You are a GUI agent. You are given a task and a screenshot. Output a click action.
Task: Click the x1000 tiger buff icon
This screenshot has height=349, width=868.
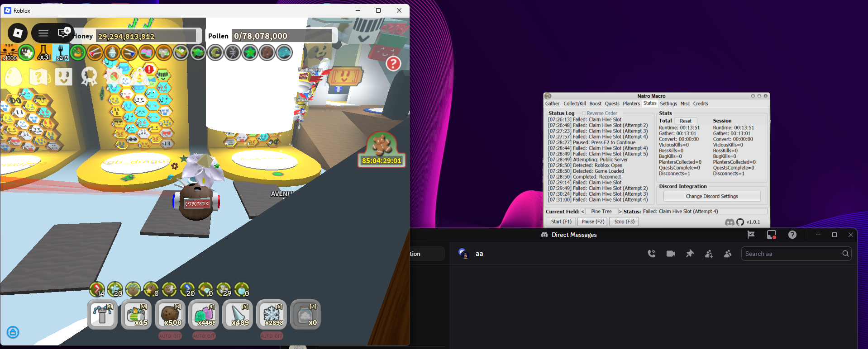coord(9,52)
